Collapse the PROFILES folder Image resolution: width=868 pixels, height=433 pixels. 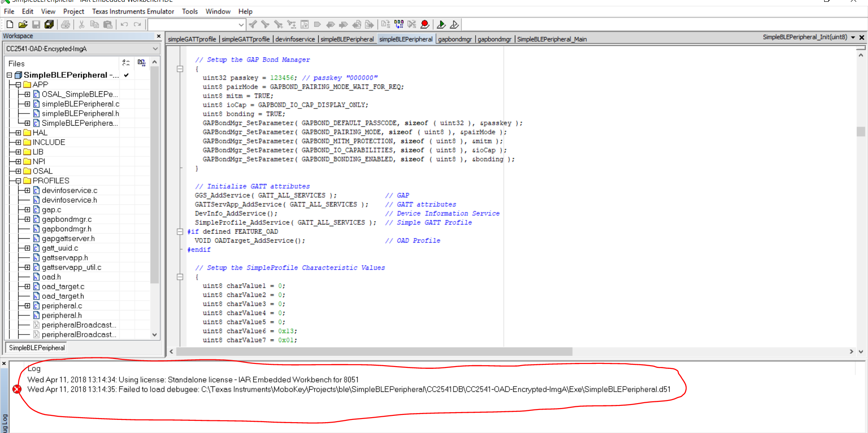(17, 180)
